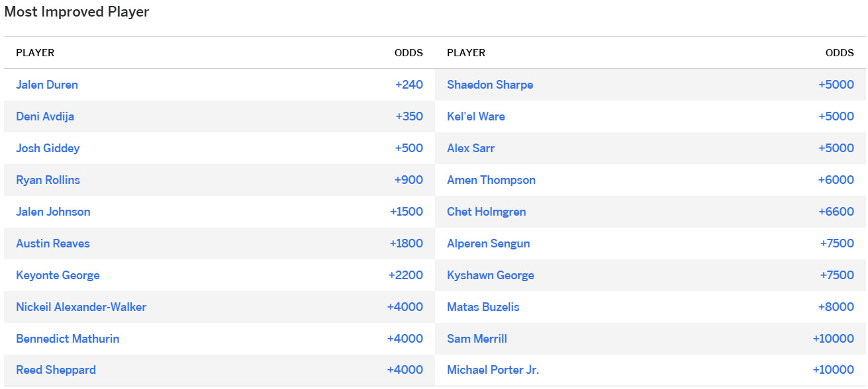Click Michael Porter Jr. link

click(x=493, y=370)
